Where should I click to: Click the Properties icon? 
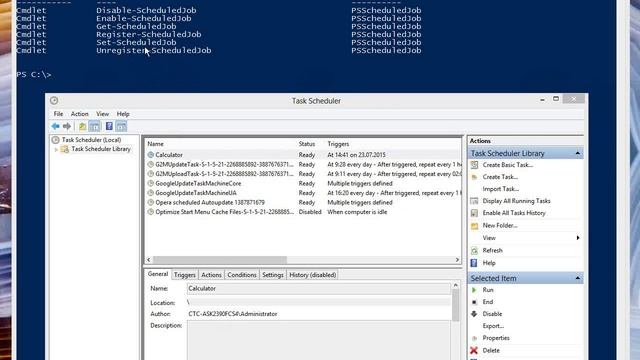(474, 338)
